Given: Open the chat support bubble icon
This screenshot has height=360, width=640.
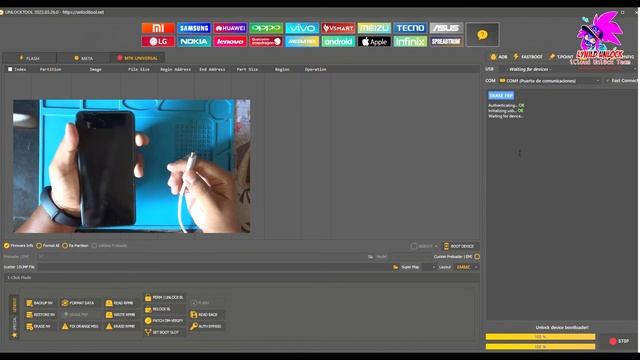Looking at the screenshot, I should (x=482, y=35).
